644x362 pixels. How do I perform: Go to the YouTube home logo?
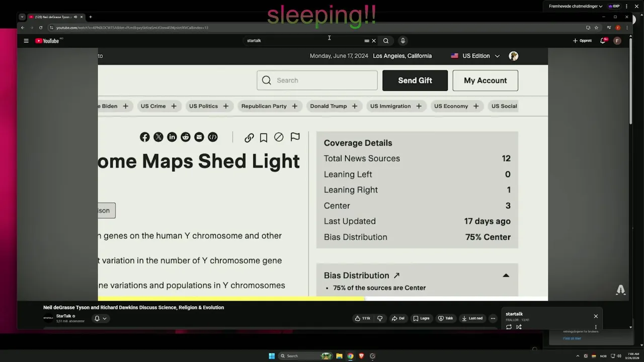(x=48, y=41)
